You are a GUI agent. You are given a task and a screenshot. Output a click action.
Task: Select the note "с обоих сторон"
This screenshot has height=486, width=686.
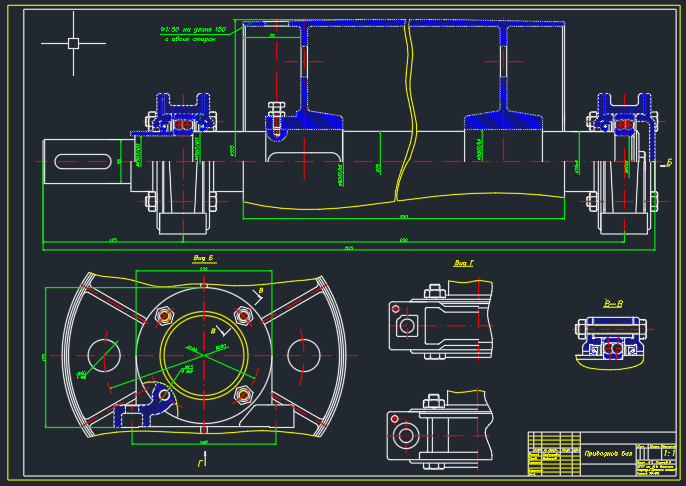pos(190,39)
